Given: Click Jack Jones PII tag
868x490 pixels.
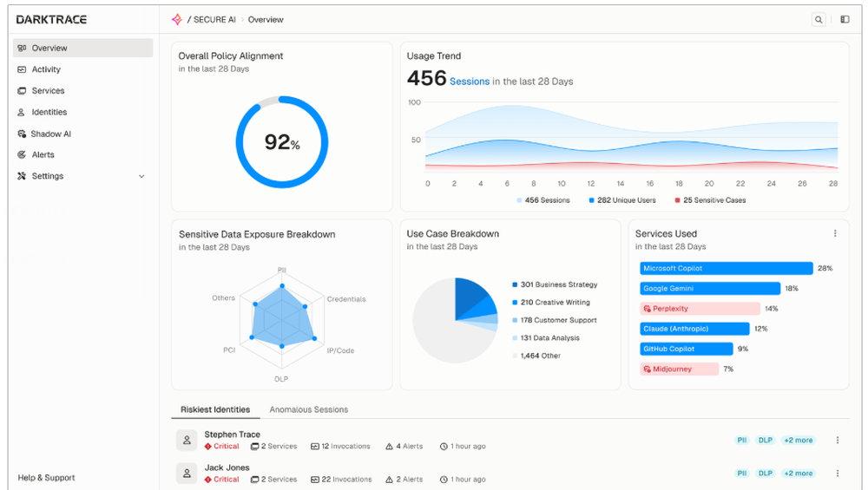Looking at the screenshot, I should point(742,474).
